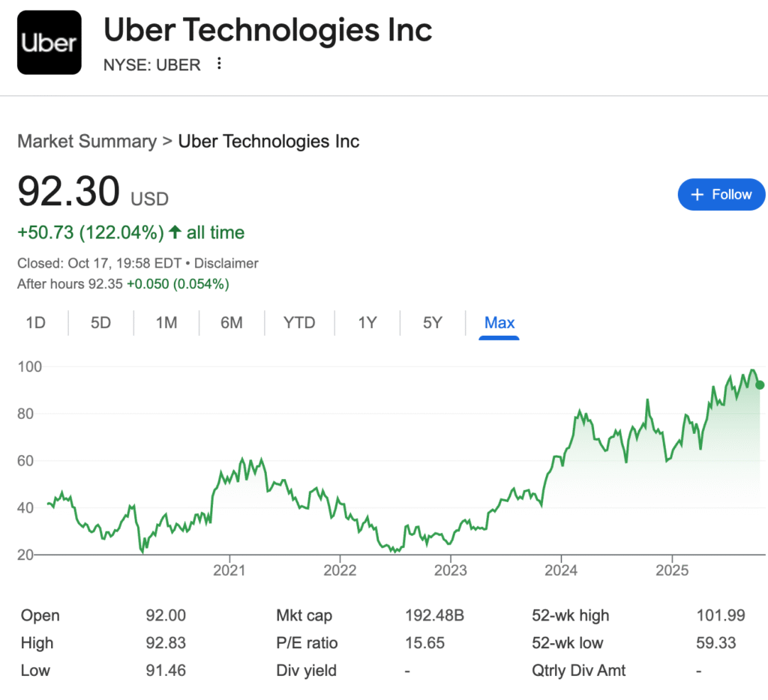Click the green endpoint dot on chart
This screenshot has width=768, height=700.
point(760,385)
